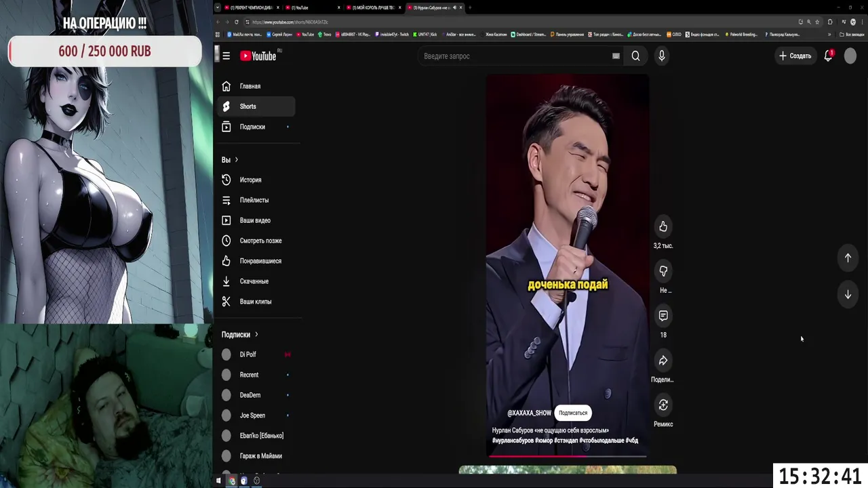The width and height of the screenshot is (868, 488).
Task: Open notifications bell
Action: point(828,56)
